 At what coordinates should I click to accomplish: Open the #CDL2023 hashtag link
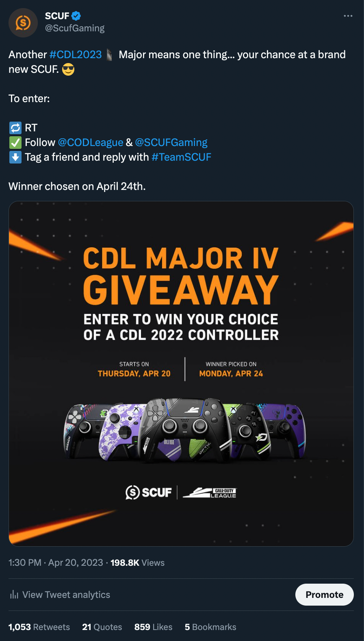76,55
